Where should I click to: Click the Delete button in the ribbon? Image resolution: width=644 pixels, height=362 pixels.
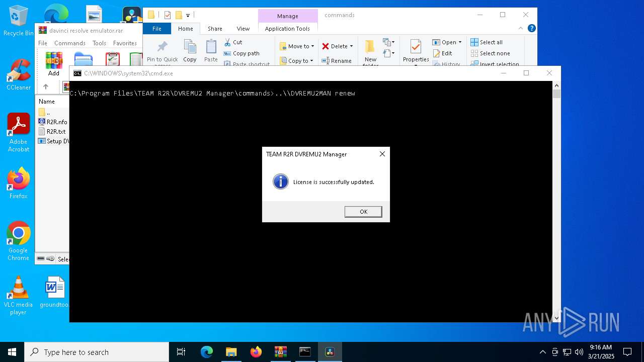[x=335, y=46]
